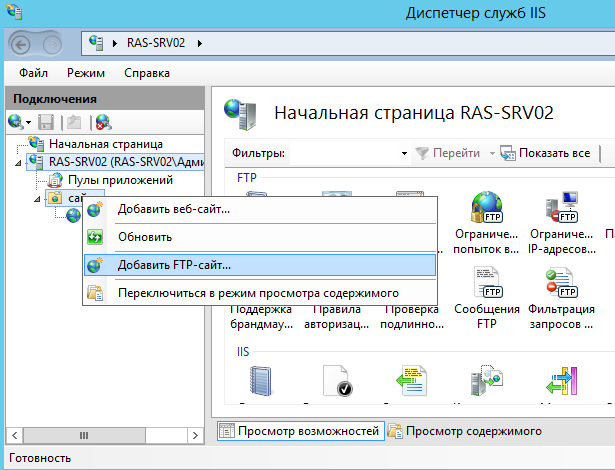Open the blue notebook IIS feature icon
Image resolution: width=615 pixels, height=470 pixels.
(x=261, y=381)
